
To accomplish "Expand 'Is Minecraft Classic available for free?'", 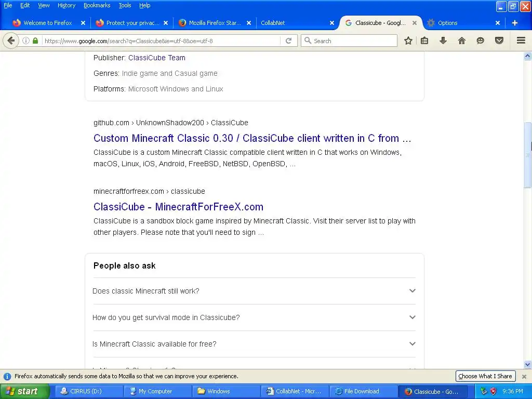I will pos(254,344).
